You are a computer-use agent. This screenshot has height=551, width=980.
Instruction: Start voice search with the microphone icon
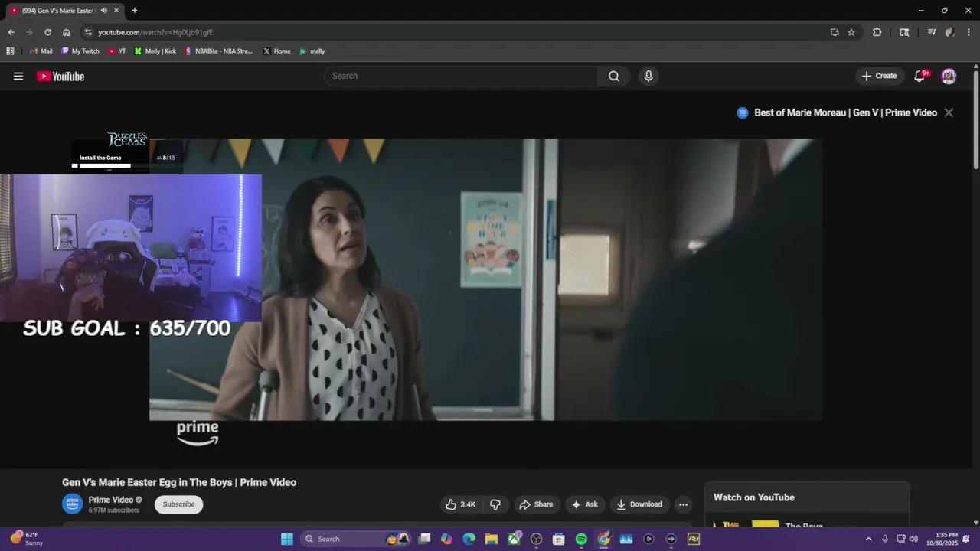point(648,76)
